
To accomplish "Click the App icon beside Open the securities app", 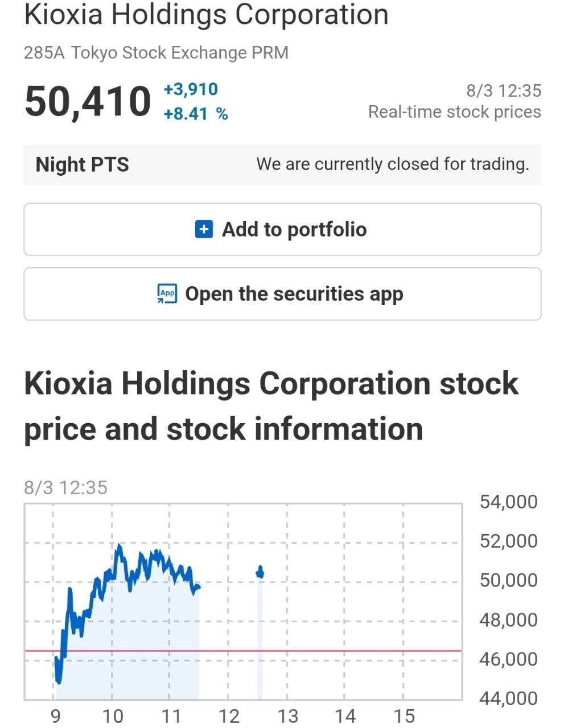I will [167, 293].
